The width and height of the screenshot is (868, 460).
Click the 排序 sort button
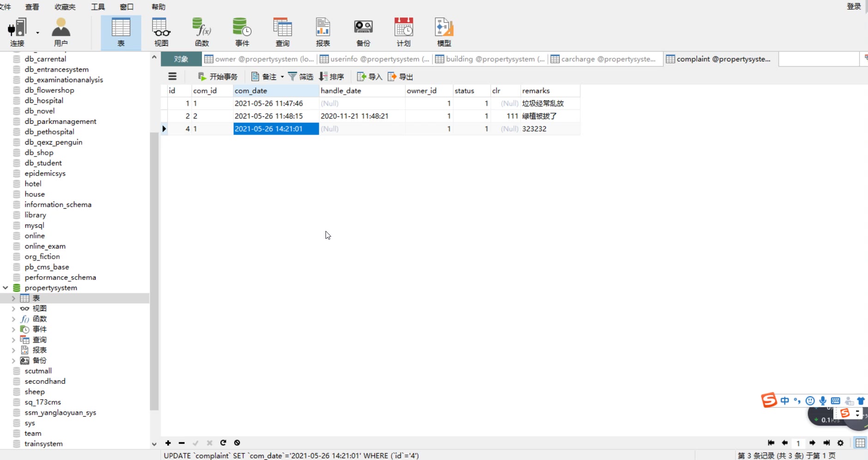pos(332,77)
